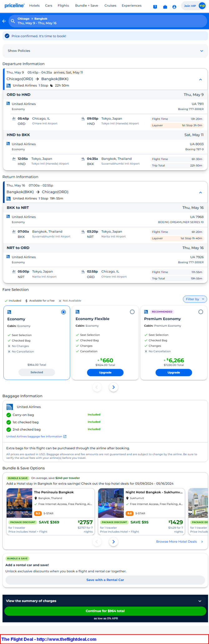The image size is (209, 644).
Task: Open Bundle + Save in navigation
Action: pyautogui.click(x=86, y=6)
